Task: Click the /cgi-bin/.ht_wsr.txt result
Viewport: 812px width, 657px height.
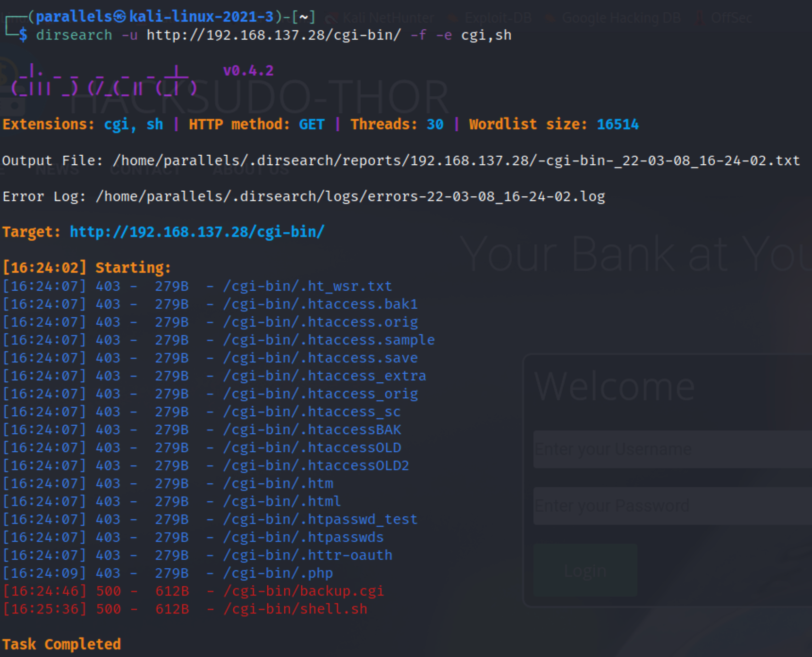Action: [x=307, y=286]
